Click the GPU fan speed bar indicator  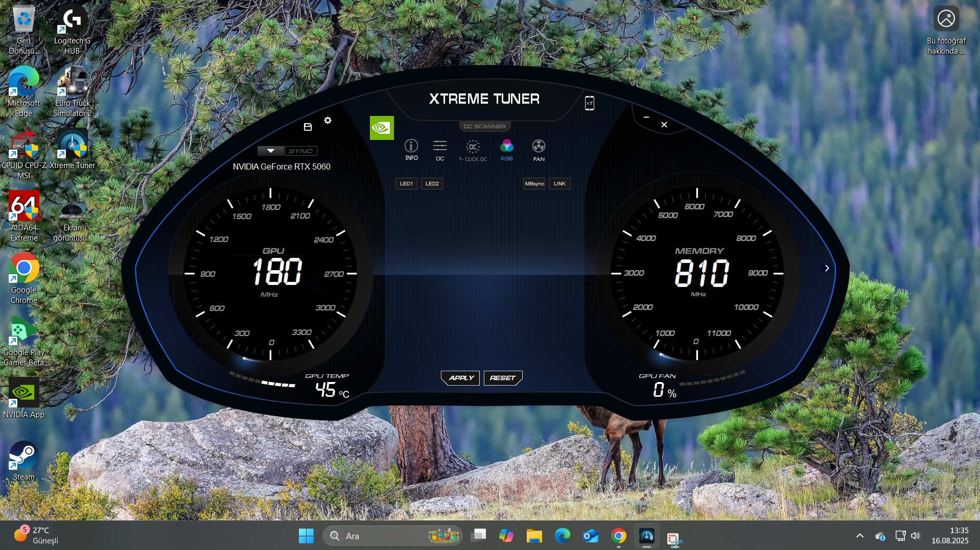(x=712, y=378)
